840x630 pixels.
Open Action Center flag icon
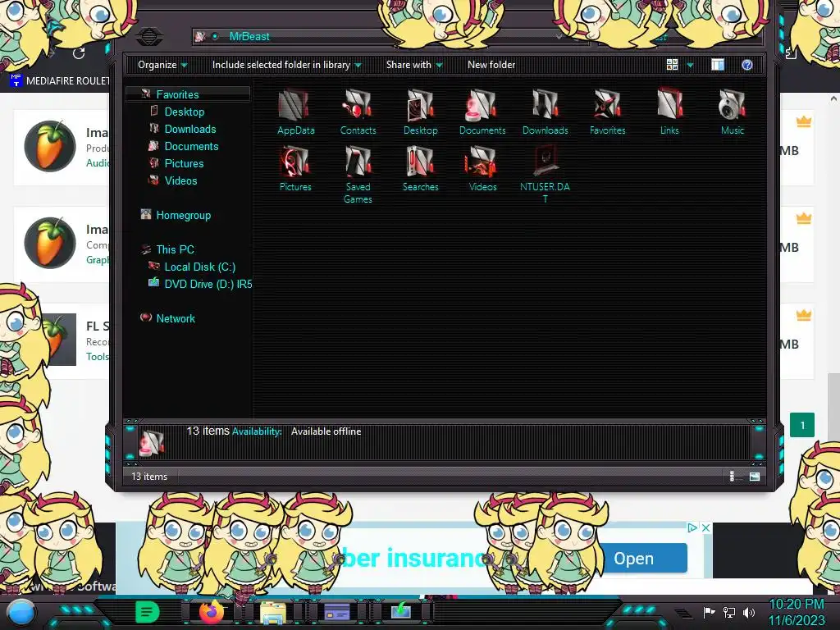click(x=710, y=612)
